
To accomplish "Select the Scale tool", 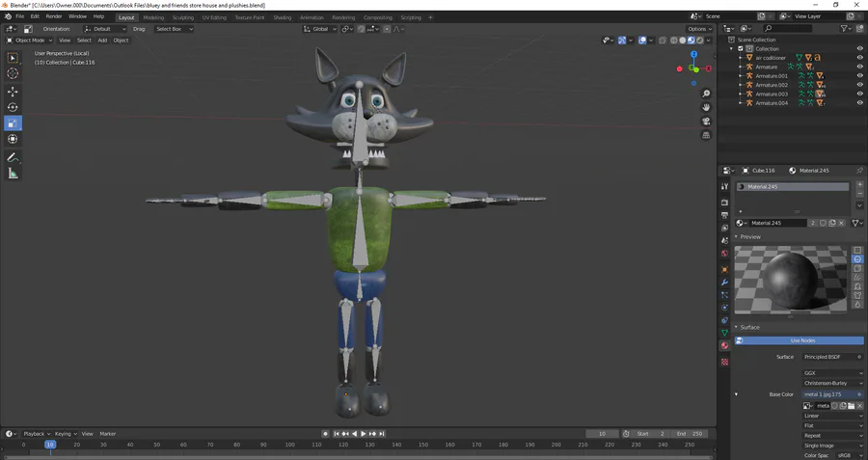I will point(13,122).
